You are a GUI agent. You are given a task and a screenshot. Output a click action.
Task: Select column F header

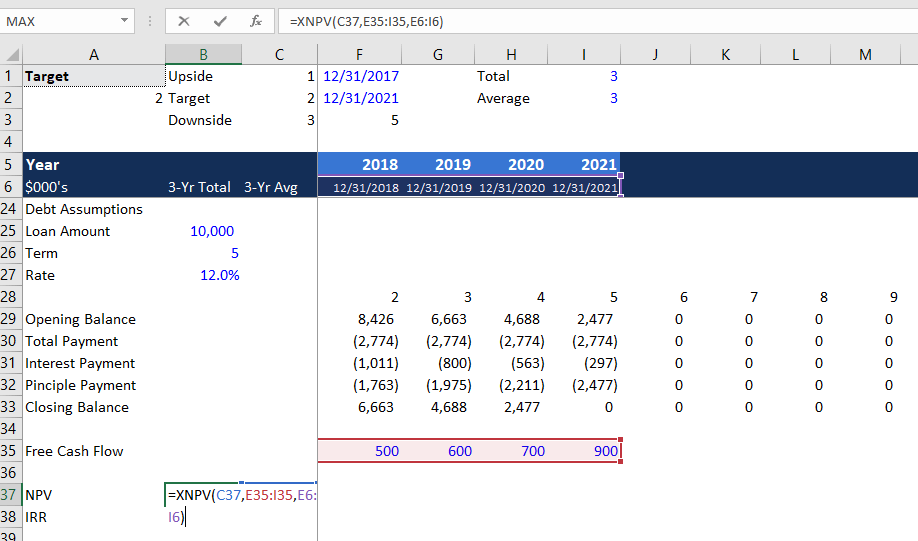click(361, 55)
